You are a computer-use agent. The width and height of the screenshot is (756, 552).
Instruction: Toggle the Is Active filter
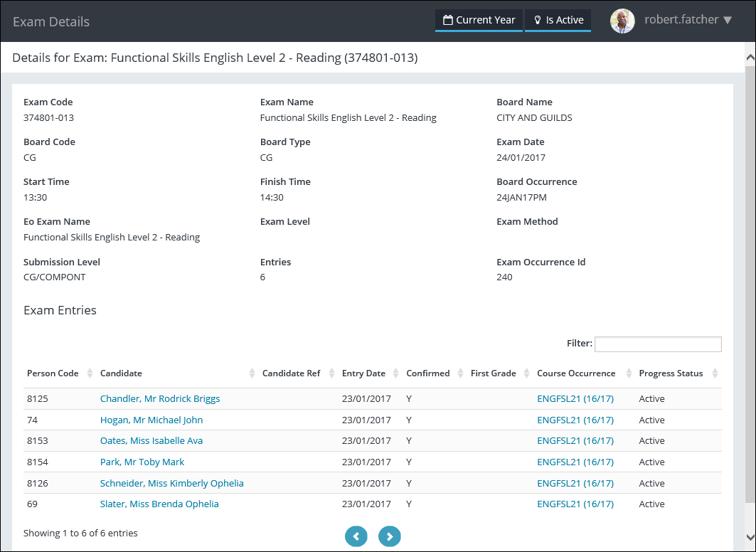(558, 20)
